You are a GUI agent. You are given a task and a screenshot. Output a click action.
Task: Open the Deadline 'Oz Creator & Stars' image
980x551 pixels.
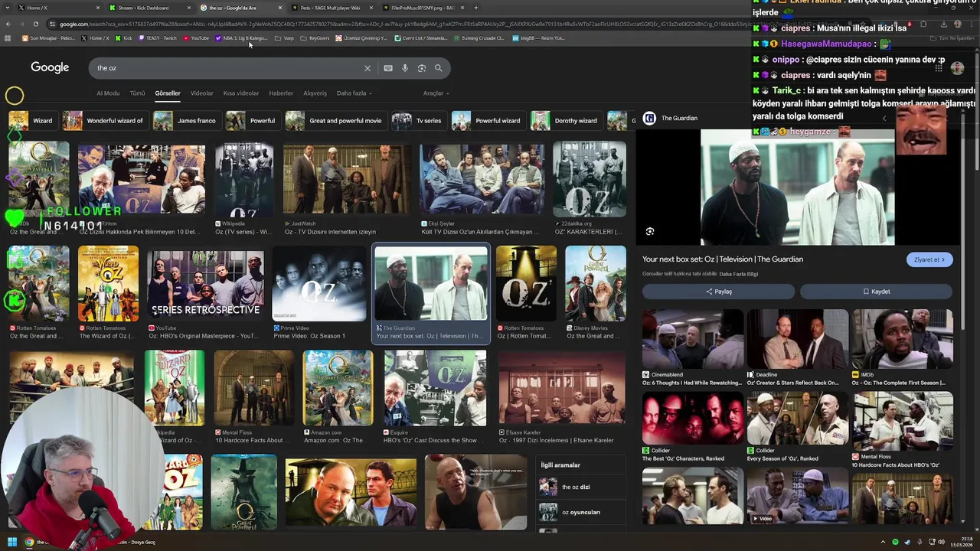[797, 339]
